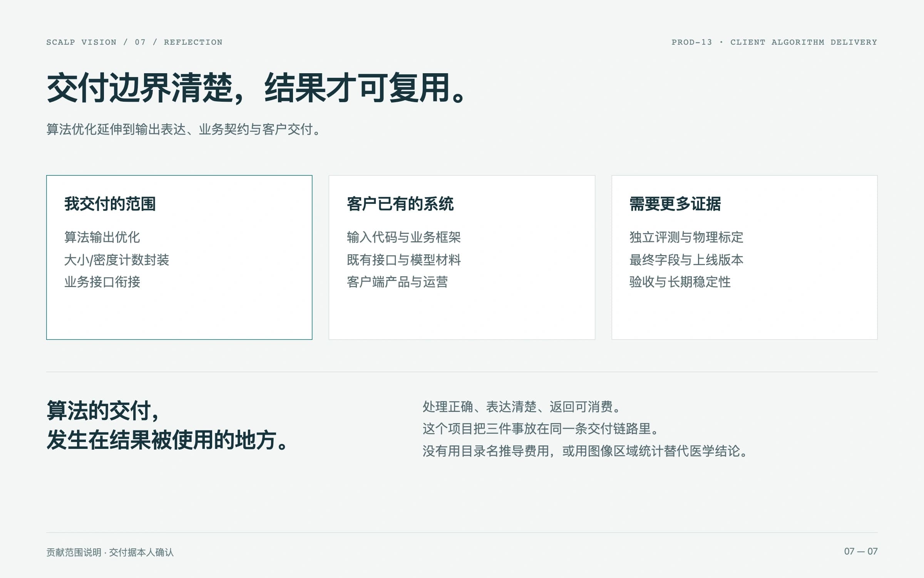Click the line 算法输出优化

[x=102, y=237]
